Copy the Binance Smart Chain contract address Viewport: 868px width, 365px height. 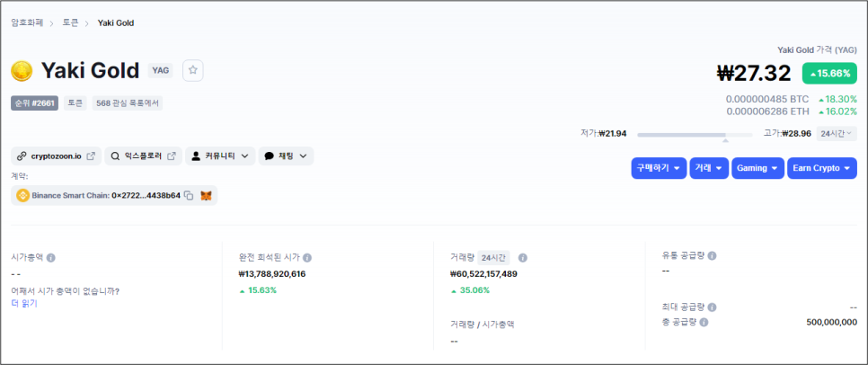(189, 195)
